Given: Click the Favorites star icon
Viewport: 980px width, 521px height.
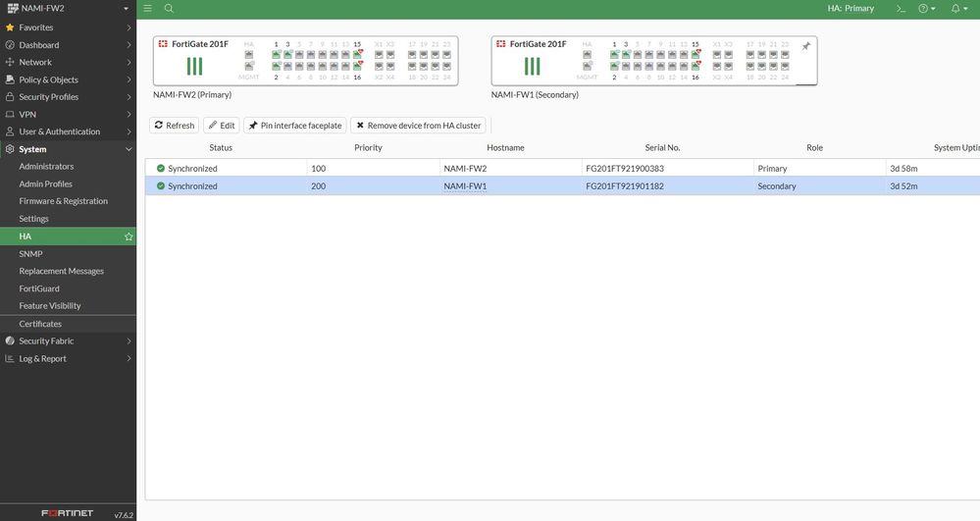Looking at the screenshot, I should [10, 27].
